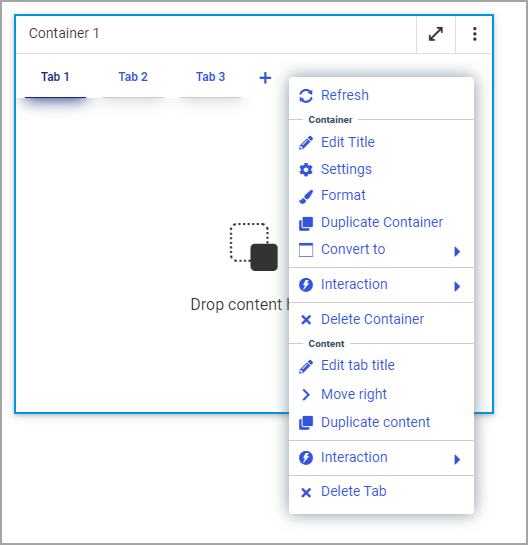The image size is (528, 545).
Task: Click the 'Drop content' text
Action: pos(236,304)
